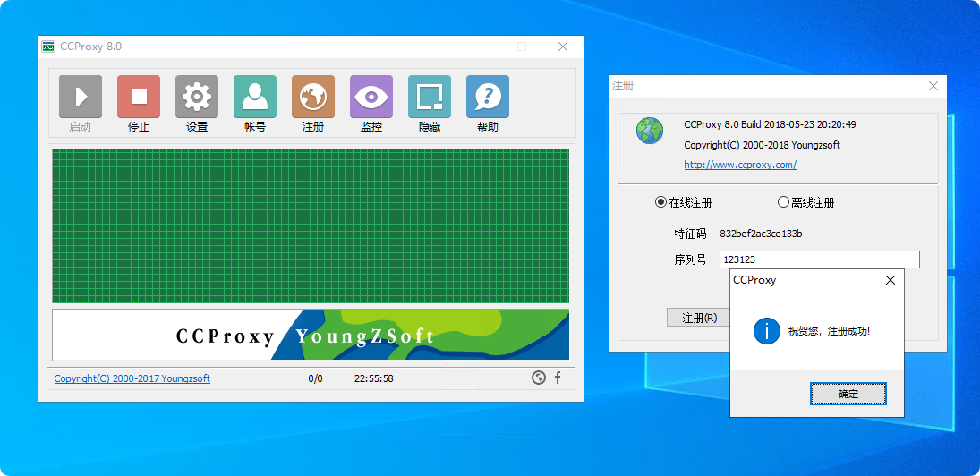Open the Copyright(C) 2000-2017 Youngzsoft link
This screenshot has width=980, height=476.
coord(132,378)
